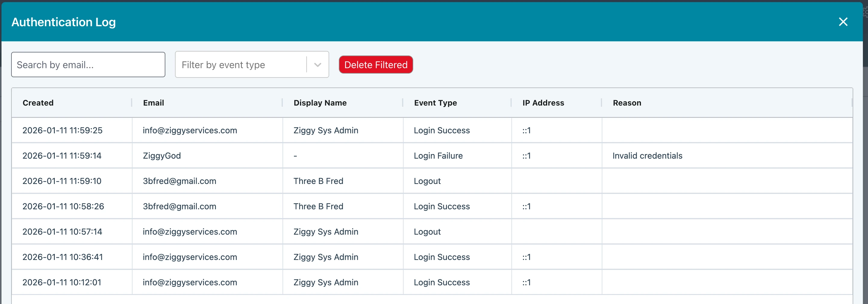The image size is (868, 304).
Task: Sort by the Email column header
Action: (153, 103)
